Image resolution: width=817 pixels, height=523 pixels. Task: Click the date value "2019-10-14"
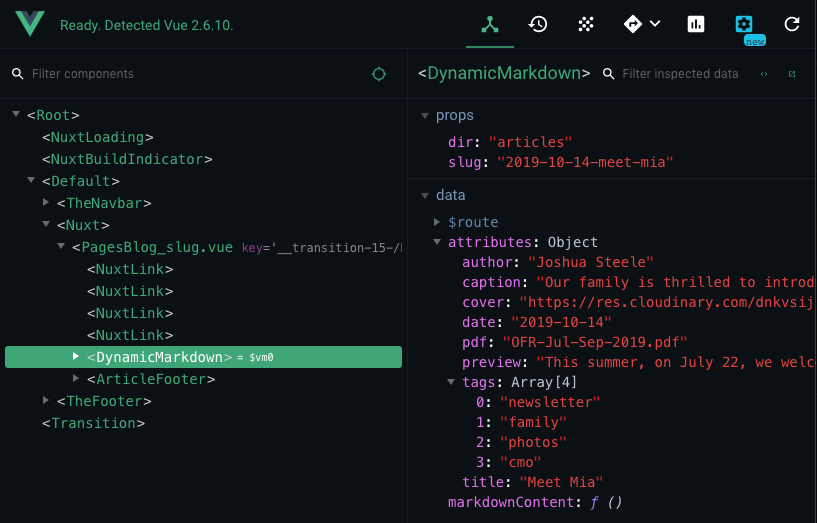click(561, 322)
